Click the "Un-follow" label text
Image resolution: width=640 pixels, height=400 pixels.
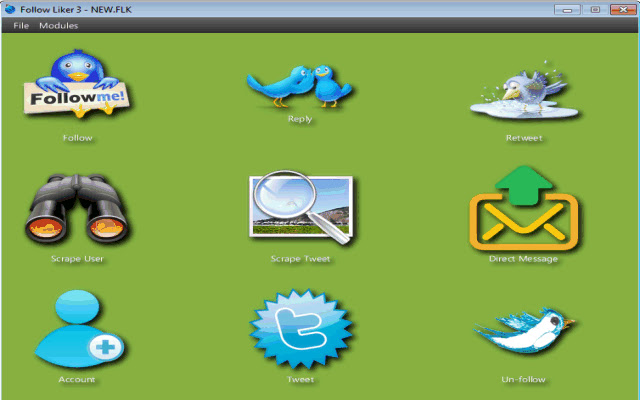pyautogui.click(x=523, y=380)
